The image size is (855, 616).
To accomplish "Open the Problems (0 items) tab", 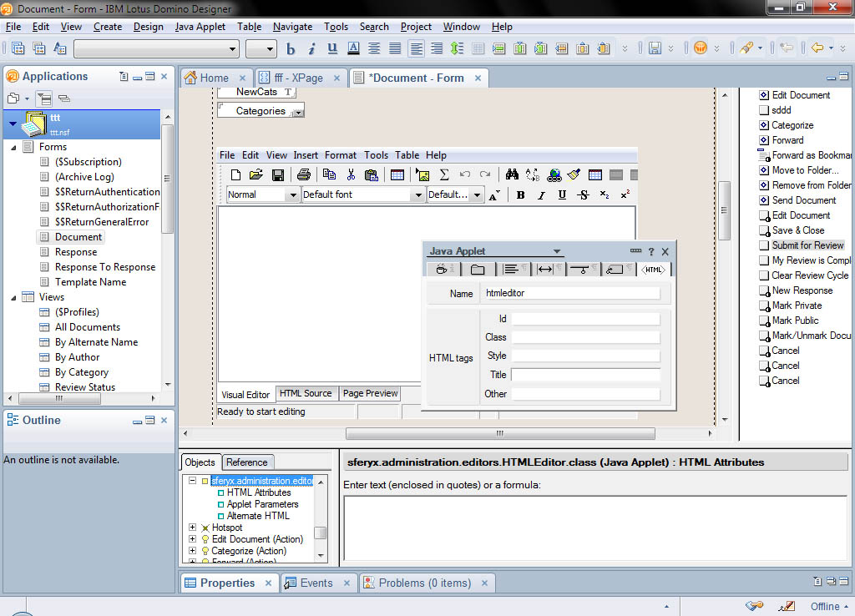I will [425, 583].
